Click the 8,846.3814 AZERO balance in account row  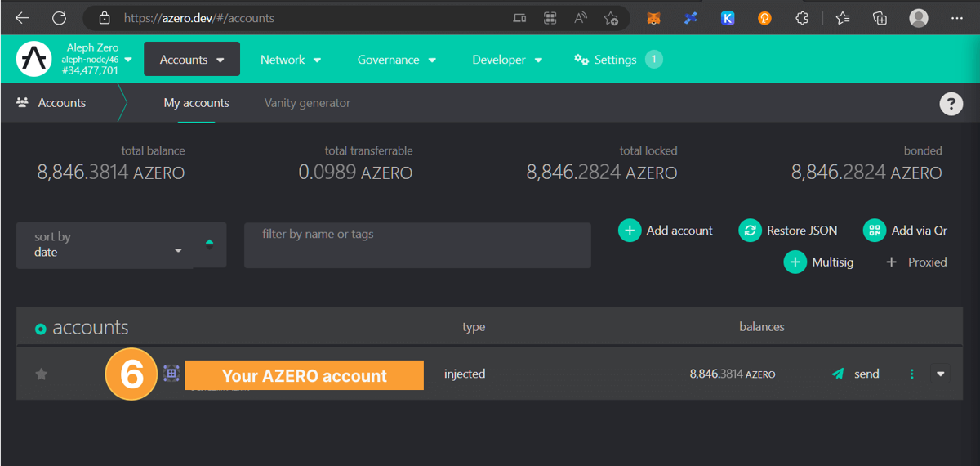coord(733,374)
